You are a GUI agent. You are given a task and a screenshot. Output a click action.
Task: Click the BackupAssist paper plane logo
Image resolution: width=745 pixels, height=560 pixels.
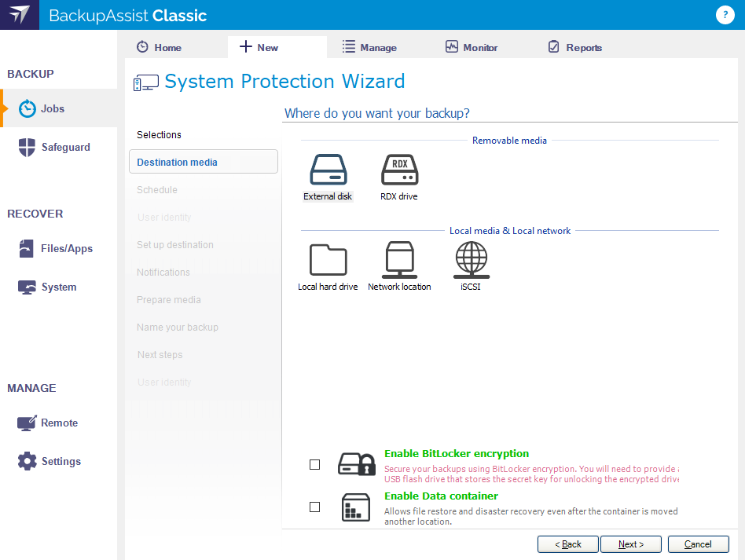point(20,15)
